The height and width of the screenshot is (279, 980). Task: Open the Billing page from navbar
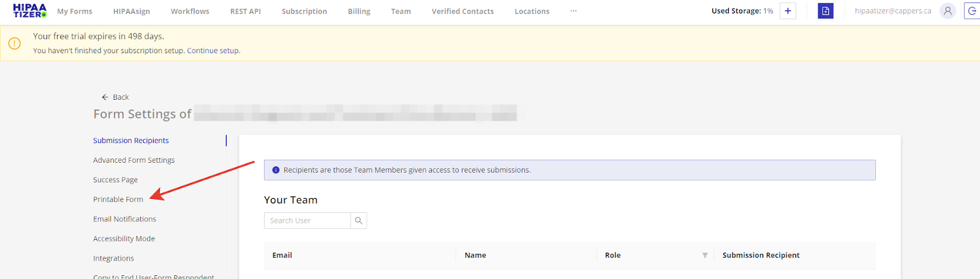(x=359, y=12)
